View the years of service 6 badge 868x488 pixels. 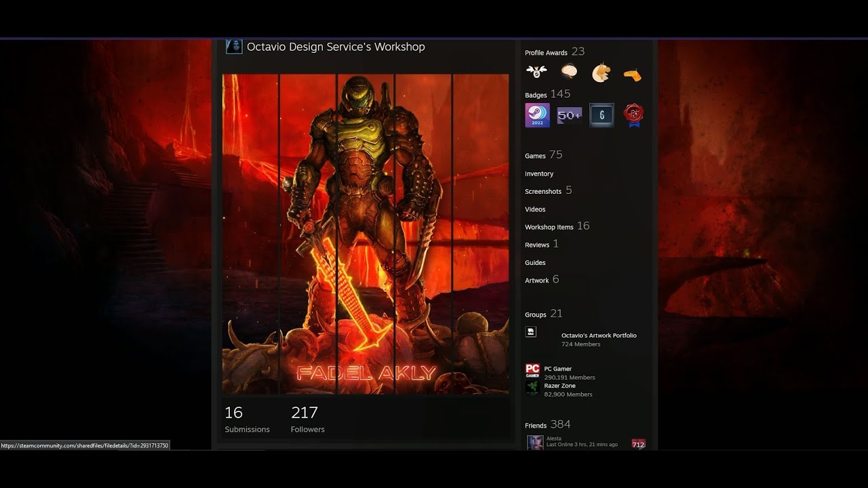click(601, 115)
